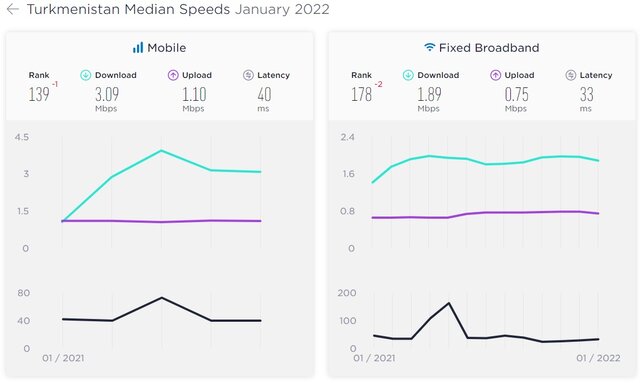The height and width of the screenshot is (383, 640).
Task: Select the Mobile panel heading
Action: (159, 48)
